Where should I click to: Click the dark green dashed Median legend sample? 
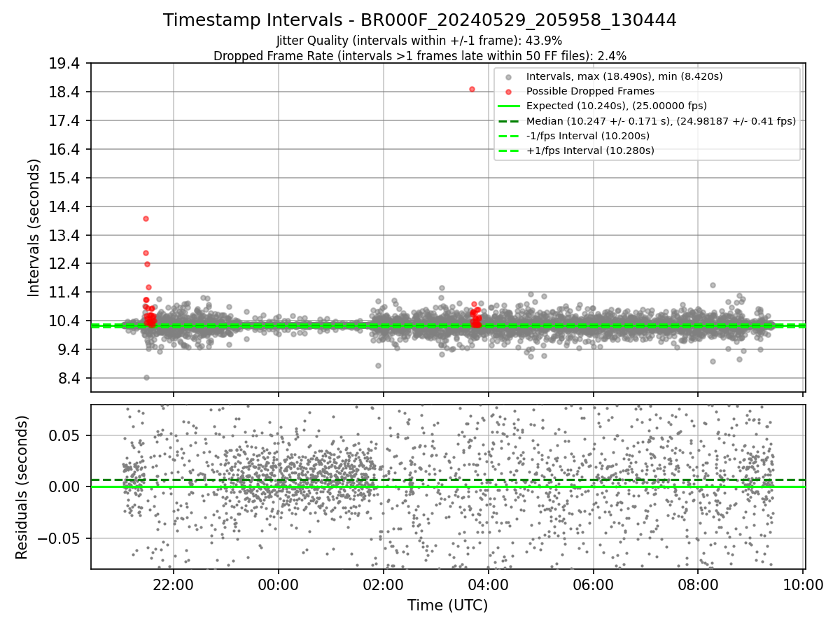coord(509,121)
